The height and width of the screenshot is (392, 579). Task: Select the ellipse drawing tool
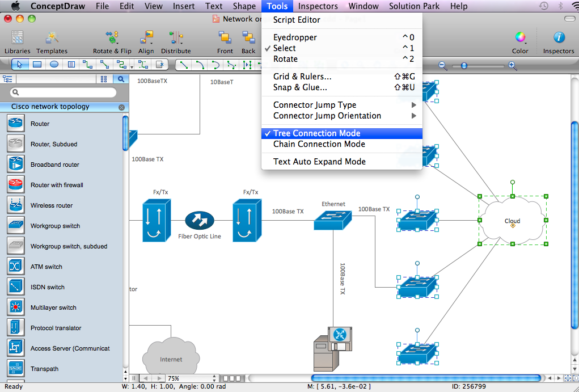click(54, 65)
